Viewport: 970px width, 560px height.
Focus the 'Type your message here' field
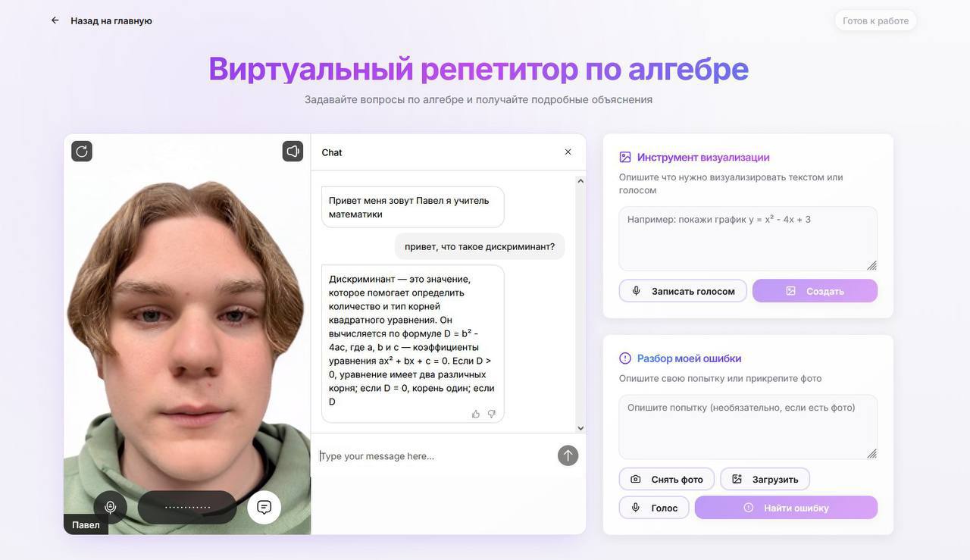[436, 456]
